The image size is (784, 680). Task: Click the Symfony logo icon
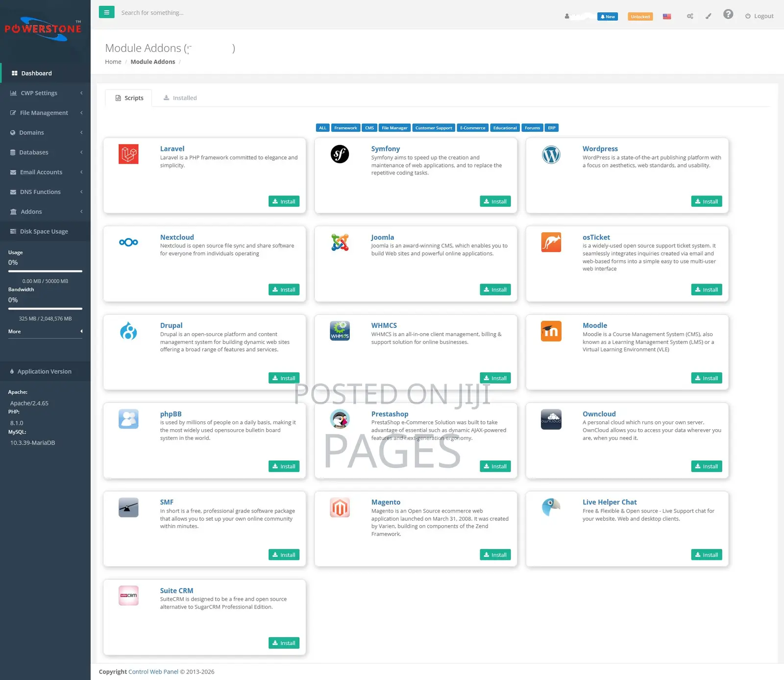tap(340, 154)
